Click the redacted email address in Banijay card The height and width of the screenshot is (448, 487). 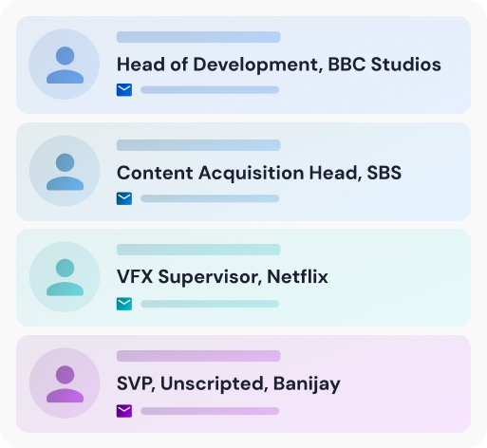click(210, 411)
